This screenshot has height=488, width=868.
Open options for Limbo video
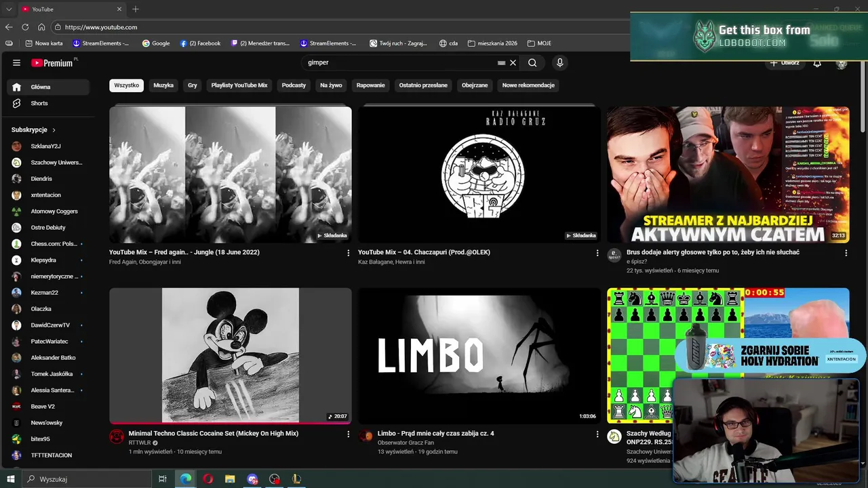click(597, 434)
